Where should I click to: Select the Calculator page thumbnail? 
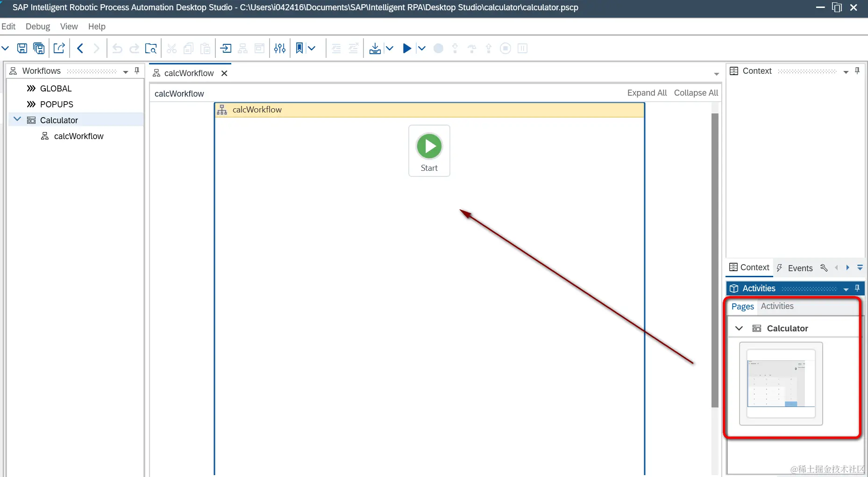tap(781, 384)
